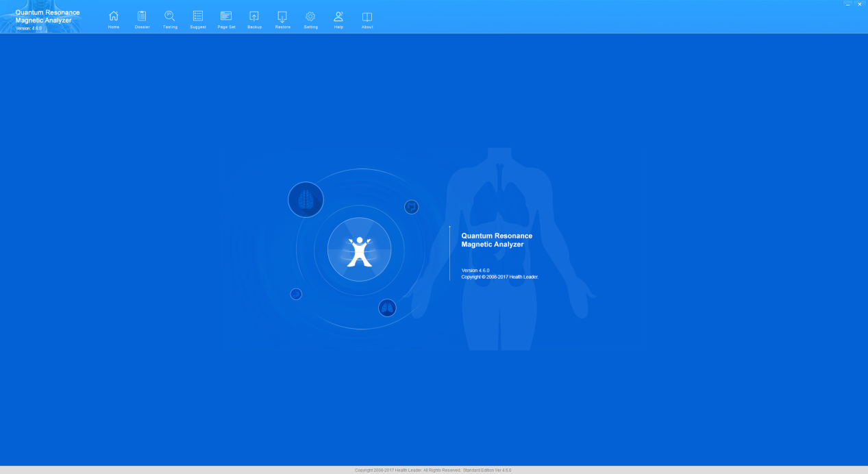Click the center 'Quantum Resonance Magnetic Analyzer' title
The height and width of the screenshot is (474, 868).
[497, 240]
